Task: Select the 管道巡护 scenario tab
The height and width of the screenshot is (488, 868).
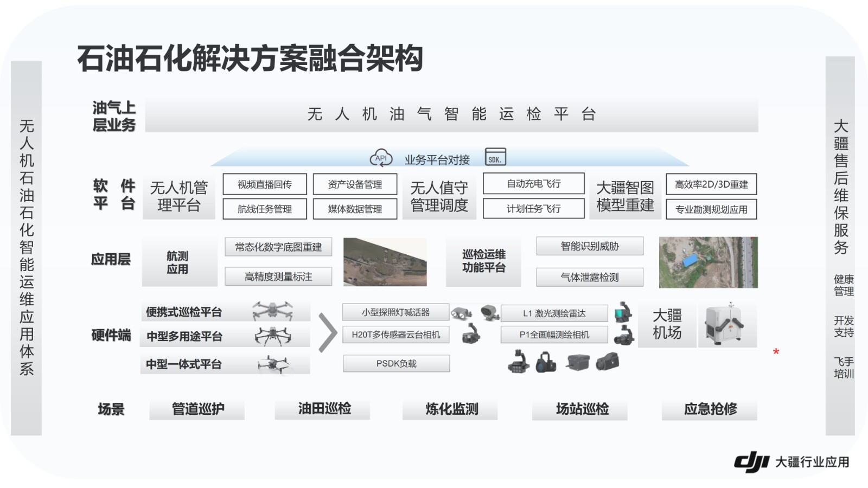Action: (x=197, y=409)
